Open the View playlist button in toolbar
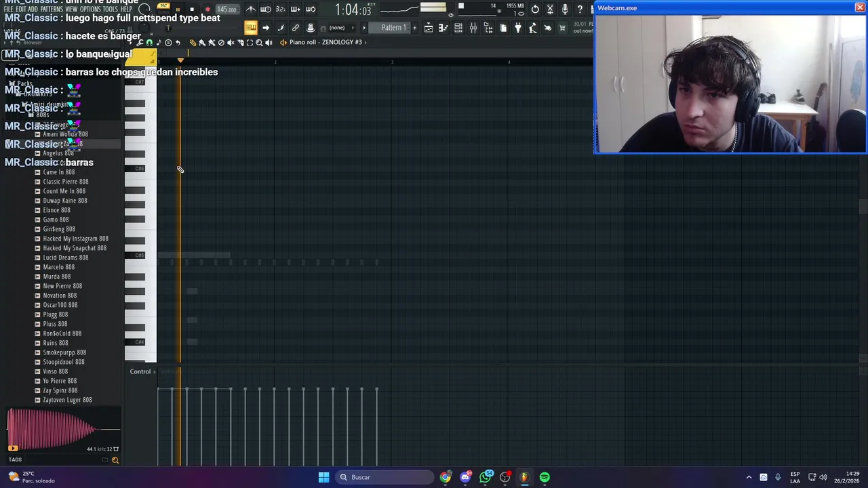This screenshot has width=868, height=488. coord(428,28)
